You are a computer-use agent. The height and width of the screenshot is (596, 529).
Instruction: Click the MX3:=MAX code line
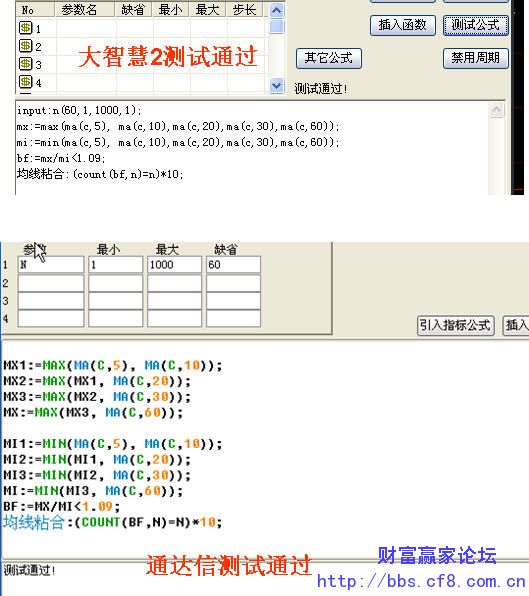[97, 397]
